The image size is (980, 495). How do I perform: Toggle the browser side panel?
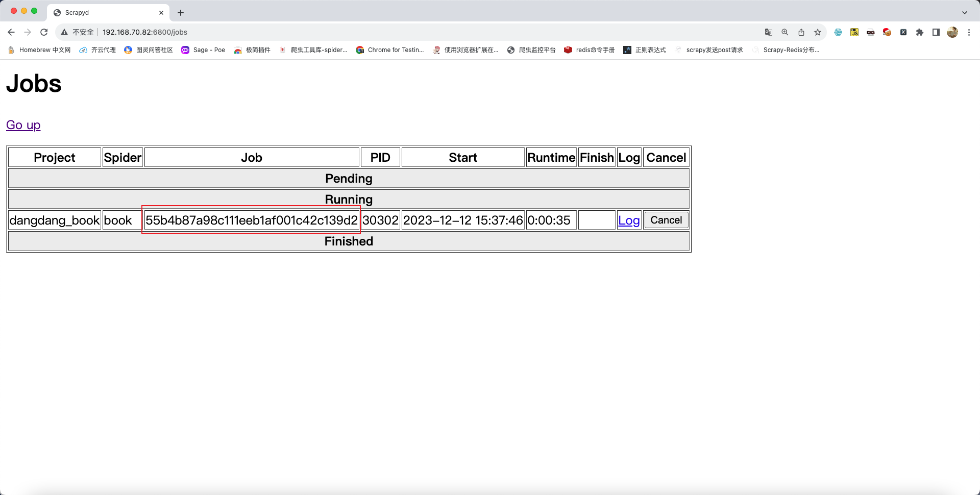936,32
